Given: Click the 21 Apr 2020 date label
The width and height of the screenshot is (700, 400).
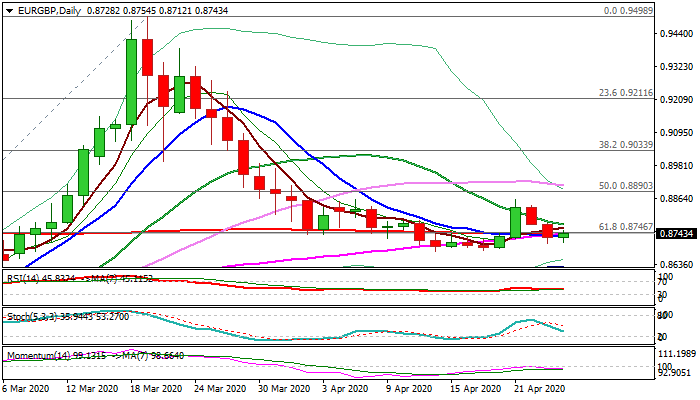Looking at the screenshot, I should pos(538,388).
